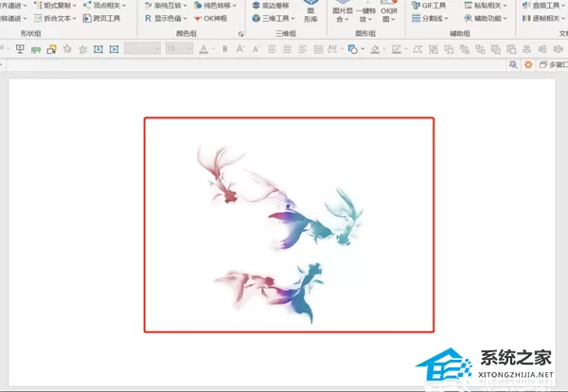Open the 辅助功能 dropdown
This screenshot has height=392, width=568.
coord(486,18)
